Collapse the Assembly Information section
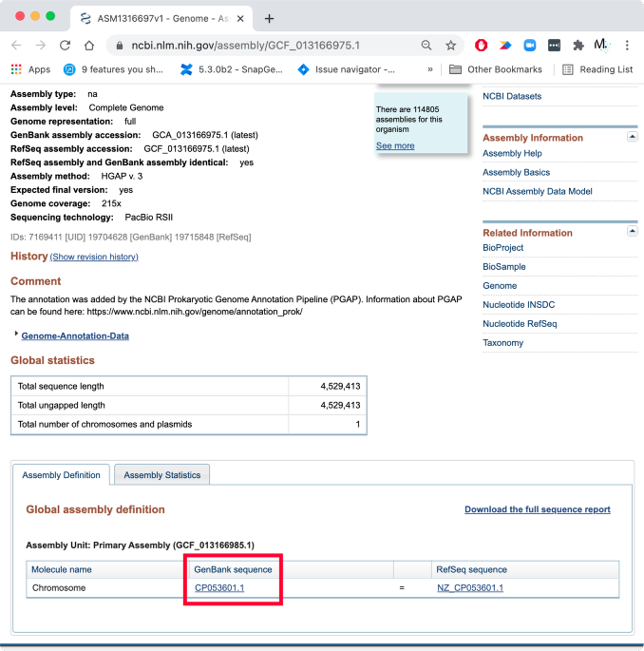Screen dimensions: 644x651 coord(633,137)
